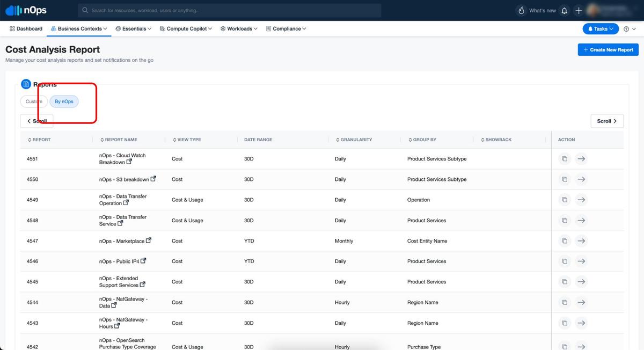Open report 4548 with arrow icon
644x350 pixels.
581,220
